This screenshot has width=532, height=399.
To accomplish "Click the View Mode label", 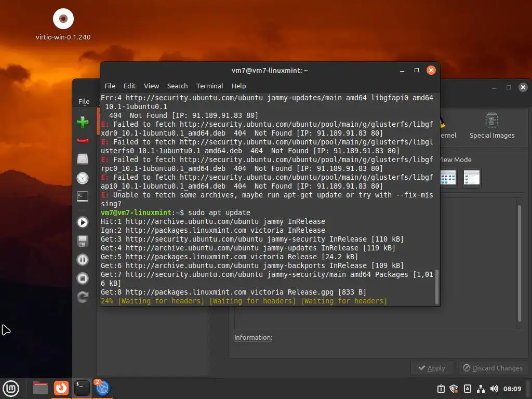I will tap(455, 160).
